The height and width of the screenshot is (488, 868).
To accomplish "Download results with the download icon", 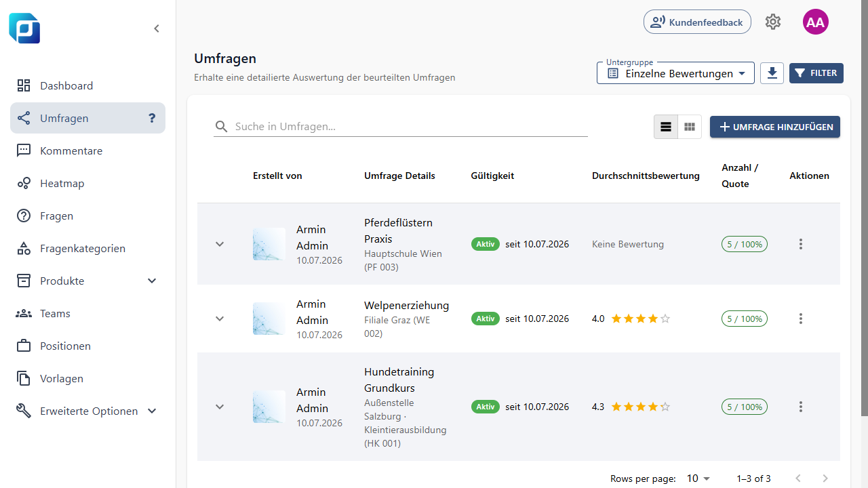I will click(x=772, y=73).
